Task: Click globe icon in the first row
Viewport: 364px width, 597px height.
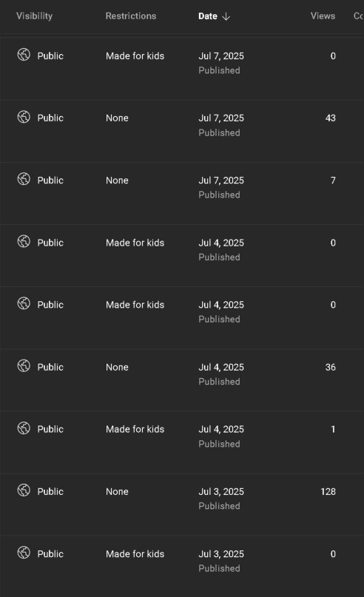Action: (24, 55)
